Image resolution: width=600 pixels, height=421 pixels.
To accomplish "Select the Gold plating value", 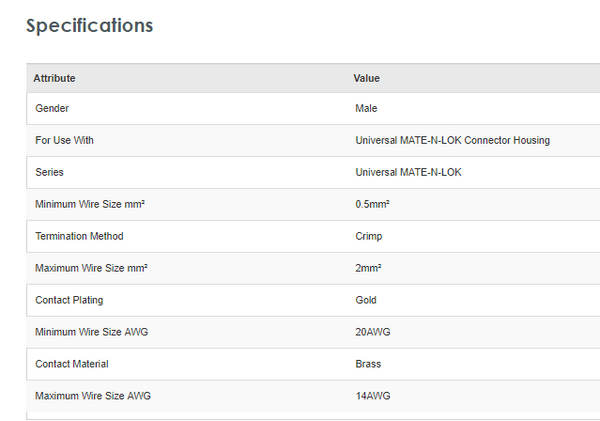I will point(366,300).
